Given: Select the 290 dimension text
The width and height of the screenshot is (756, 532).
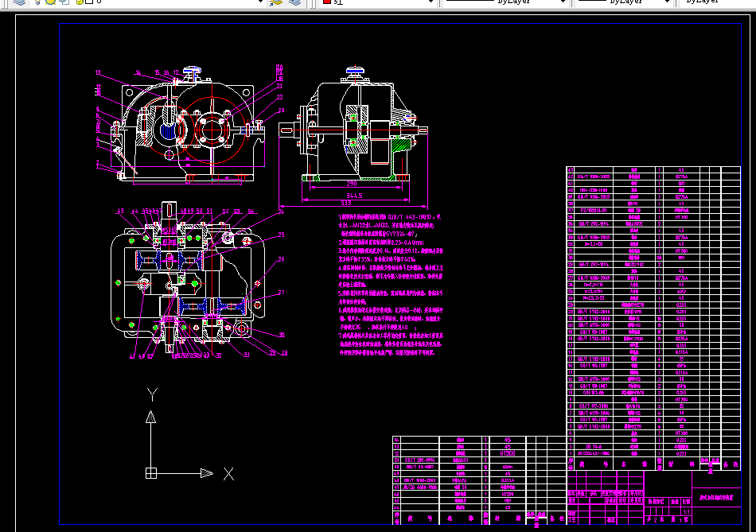Looking at the screenshot, I should coord(352,184).
